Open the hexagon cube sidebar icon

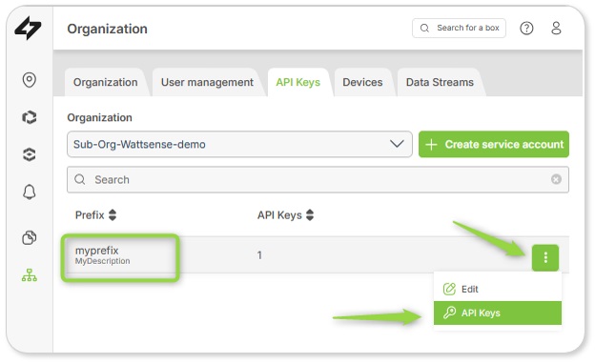(x=30, y=117)
